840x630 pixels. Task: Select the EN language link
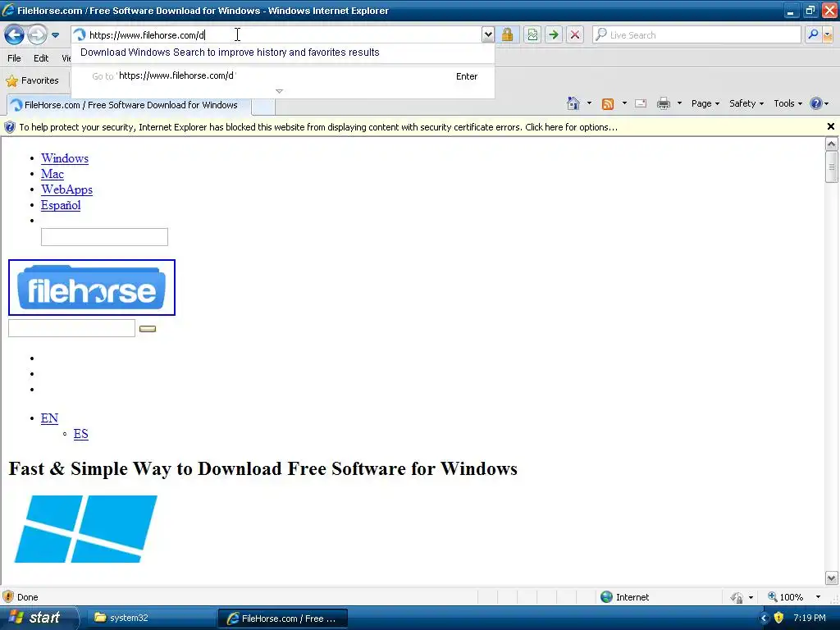(49, 418)
